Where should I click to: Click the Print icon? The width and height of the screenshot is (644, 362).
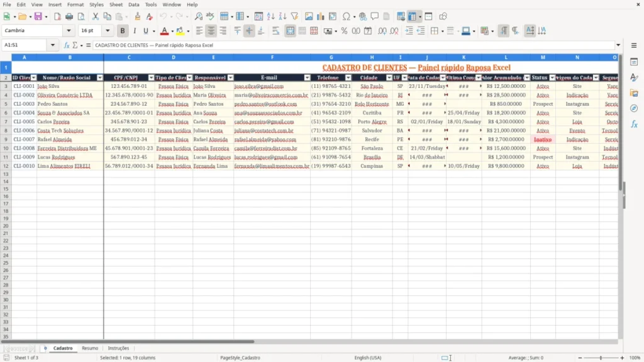[69, 16]
